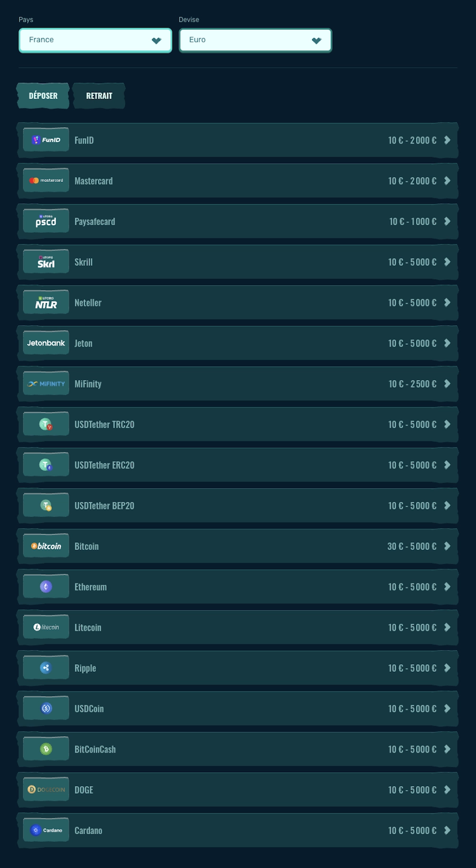Select the Cardano logo icon

[46, 830]
